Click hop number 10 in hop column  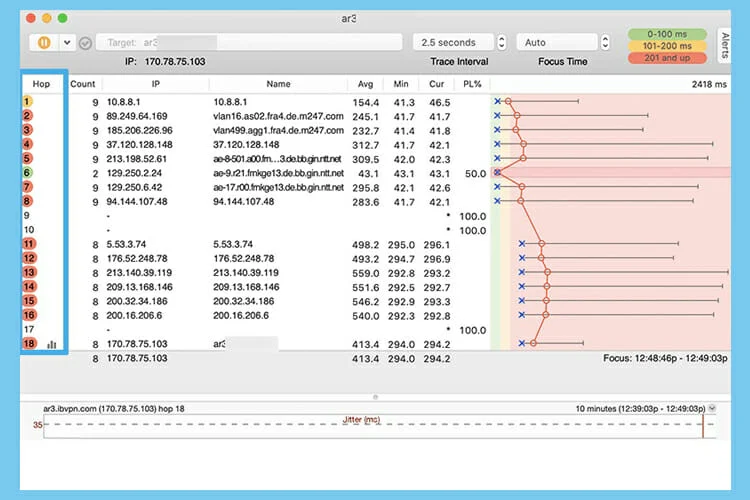click(x=29, y=230)
